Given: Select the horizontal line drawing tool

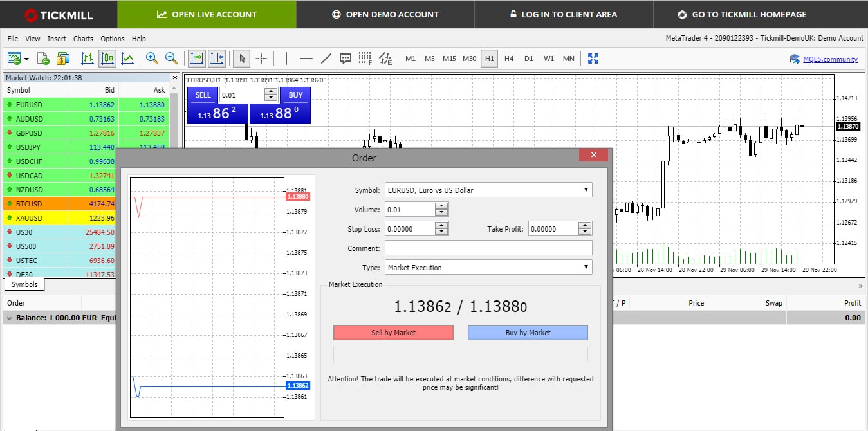Looking at the screenshot, I should (306, 59).
